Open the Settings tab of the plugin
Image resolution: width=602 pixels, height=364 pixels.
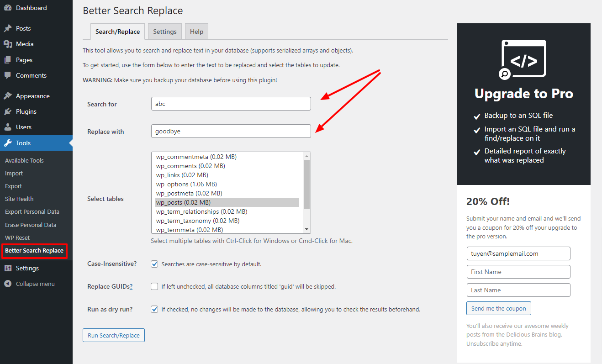(165, 32)
